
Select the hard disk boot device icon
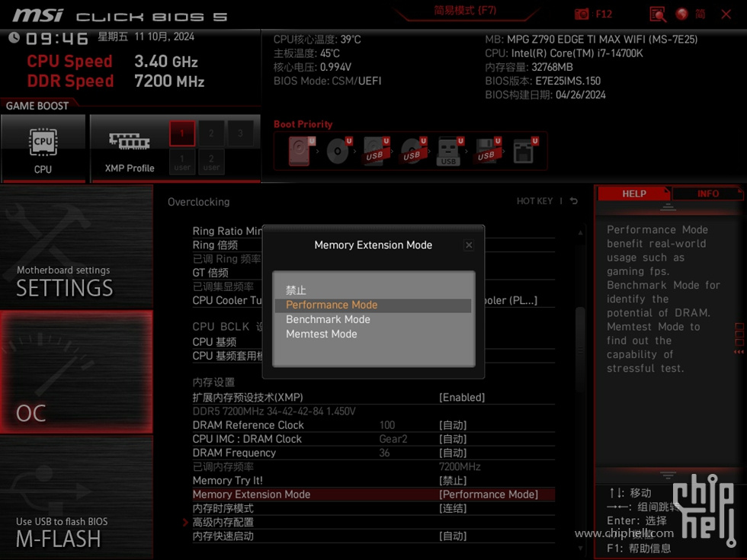tap(300, 151)
